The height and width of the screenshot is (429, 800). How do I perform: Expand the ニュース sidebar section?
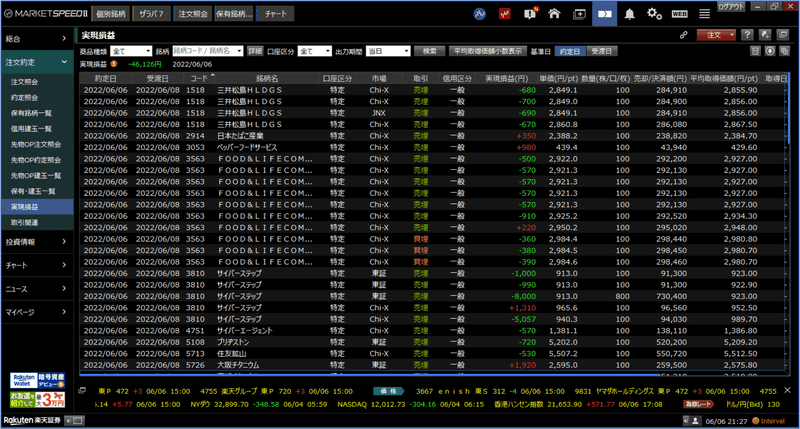(36, 289)
